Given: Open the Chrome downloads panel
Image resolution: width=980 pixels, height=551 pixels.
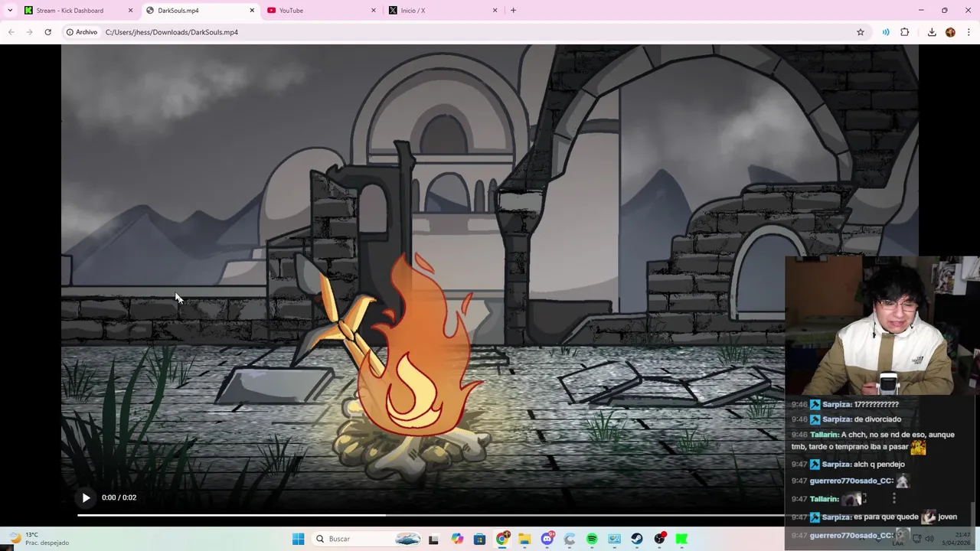Looking at the screenshot, I should [932, 32].
